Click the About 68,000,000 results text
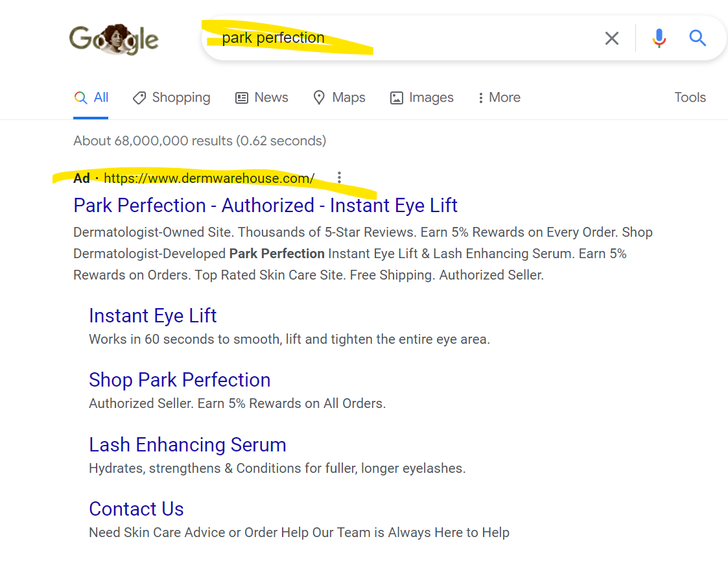 pos(200,141)
